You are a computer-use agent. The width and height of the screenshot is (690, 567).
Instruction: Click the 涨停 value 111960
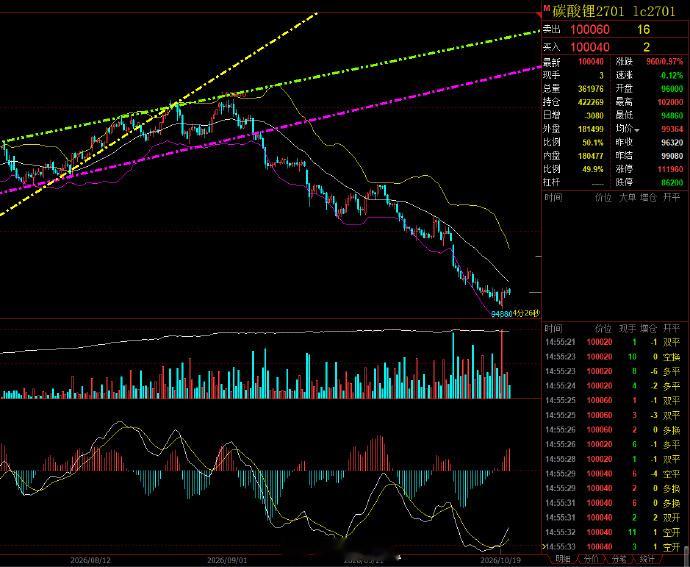click(x=671, y=169)
